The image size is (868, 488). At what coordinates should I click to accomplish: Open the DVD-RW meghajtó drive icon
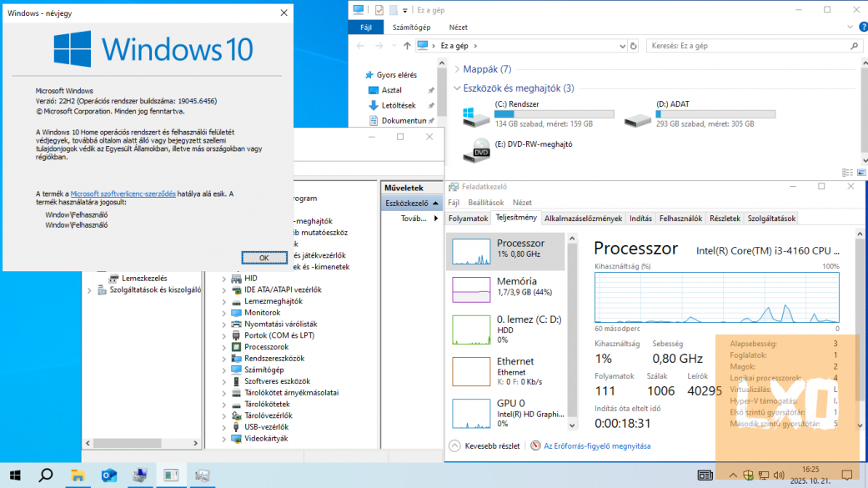tap(475, 150)
